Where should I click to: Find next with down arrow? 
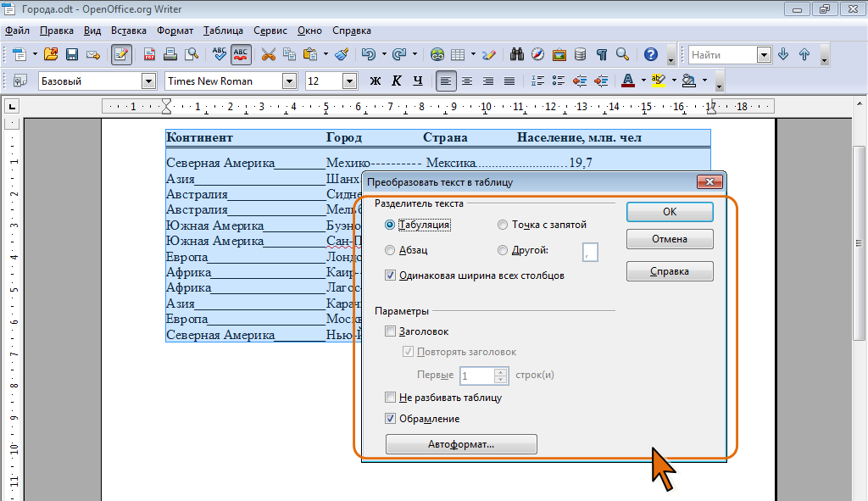[x=783, y=54]
